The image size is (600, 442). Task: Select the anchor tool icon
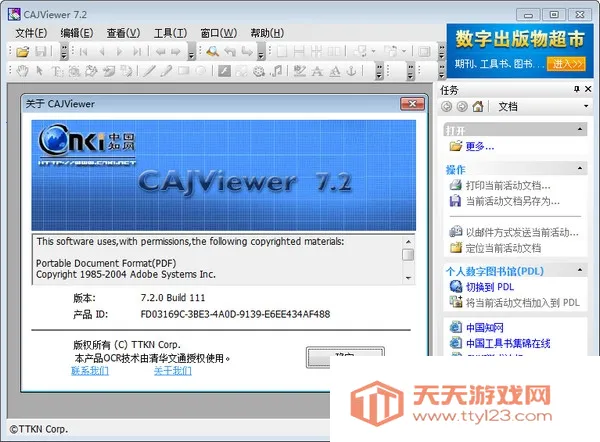click(x=352, y=71)
